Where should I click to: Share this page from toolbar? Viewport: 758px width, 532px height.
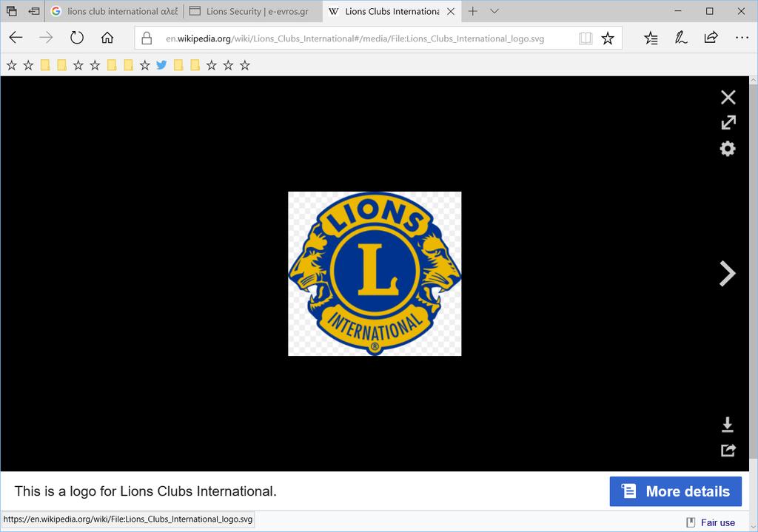[711, 38]
